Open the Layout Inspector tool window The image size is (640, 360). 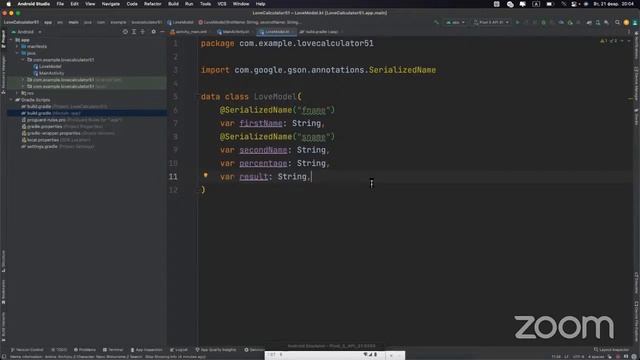click(611, 350)
